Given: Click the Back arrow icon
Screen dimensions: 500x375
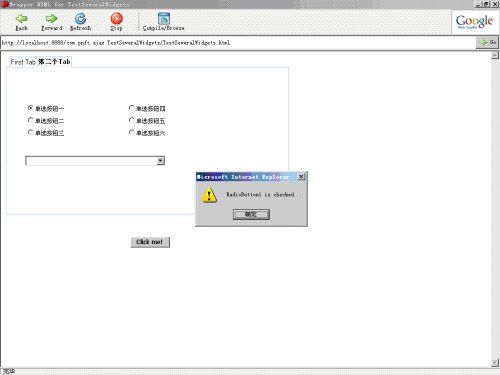Looking at the screenshot, I should click(22, 19).
